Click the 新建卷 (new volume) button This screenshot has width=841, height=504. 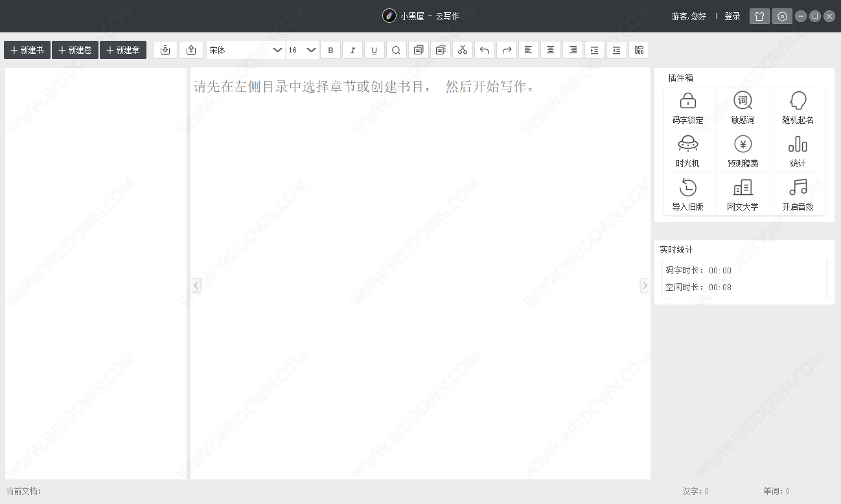[75, 50]
